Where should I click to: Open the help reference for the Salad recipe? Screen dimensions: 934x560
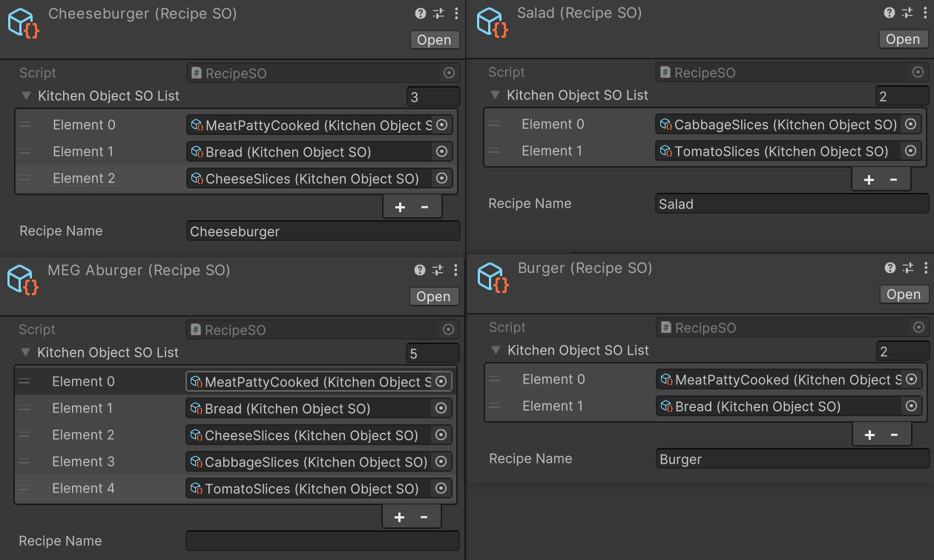[889, 13]
